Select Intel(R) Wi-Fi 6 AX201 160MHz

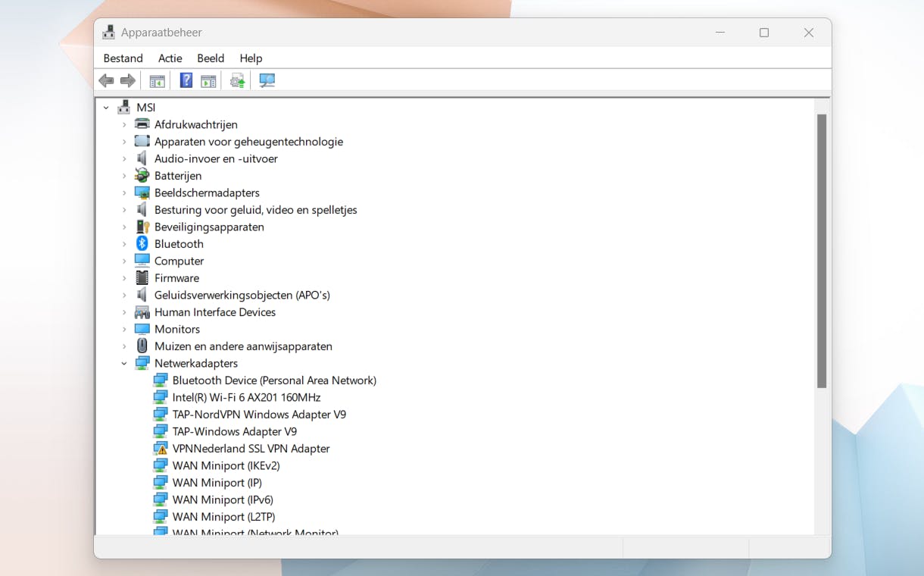(x=246, y=397)
